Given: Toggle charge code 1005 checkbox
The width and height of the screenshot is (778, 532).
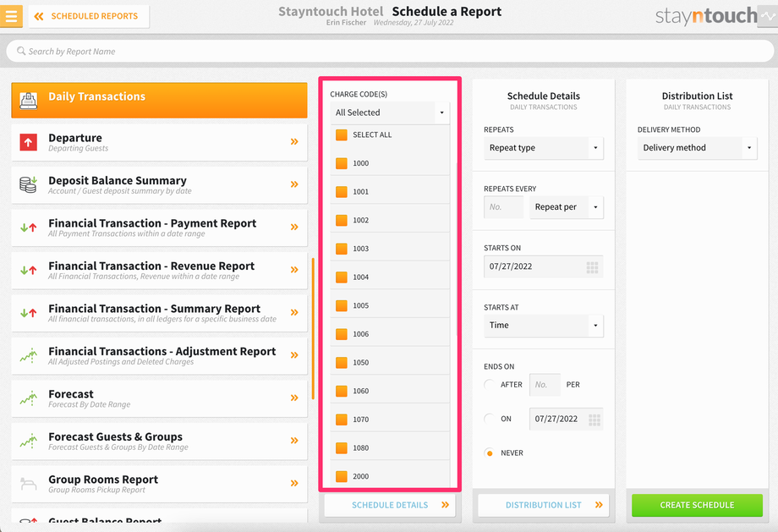Looking at the screenshot, I should click(x=342, y=305).
